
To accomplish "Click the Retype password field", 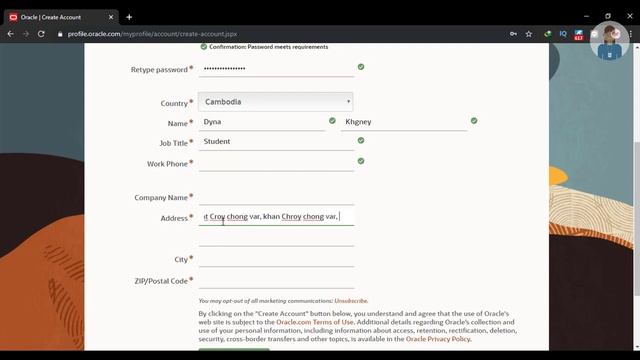I will pos(276,69).
